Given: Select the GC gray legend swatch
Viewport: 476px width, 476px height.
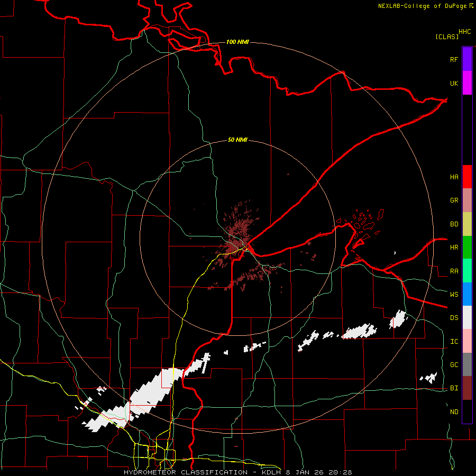Looking at the screenshot, I should (467, 364).
